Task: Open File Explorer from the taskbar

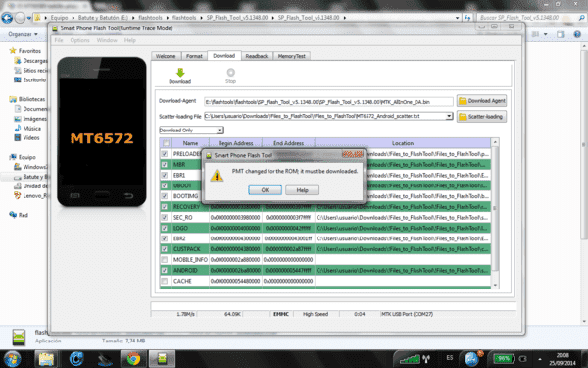Action: click(46, 359)
